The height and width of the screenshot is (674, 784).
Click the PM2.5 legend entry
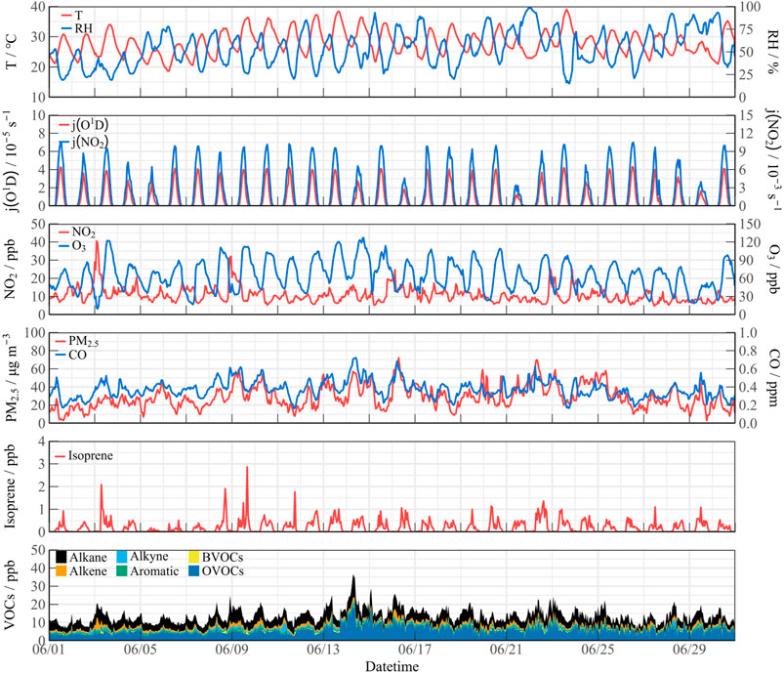click(x=76, y=342)
